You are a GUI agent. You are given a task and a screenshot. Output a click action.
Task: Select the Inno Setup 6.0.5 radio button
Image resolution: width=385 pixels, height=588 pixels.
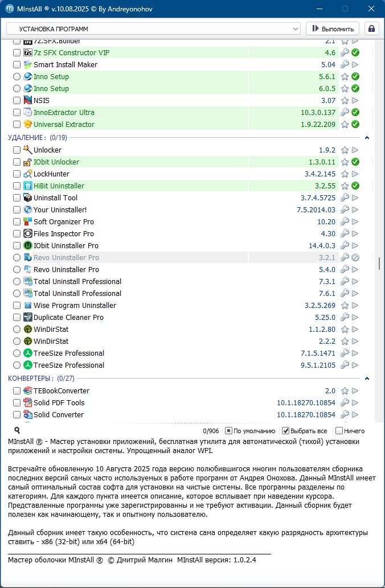[17, 88]
